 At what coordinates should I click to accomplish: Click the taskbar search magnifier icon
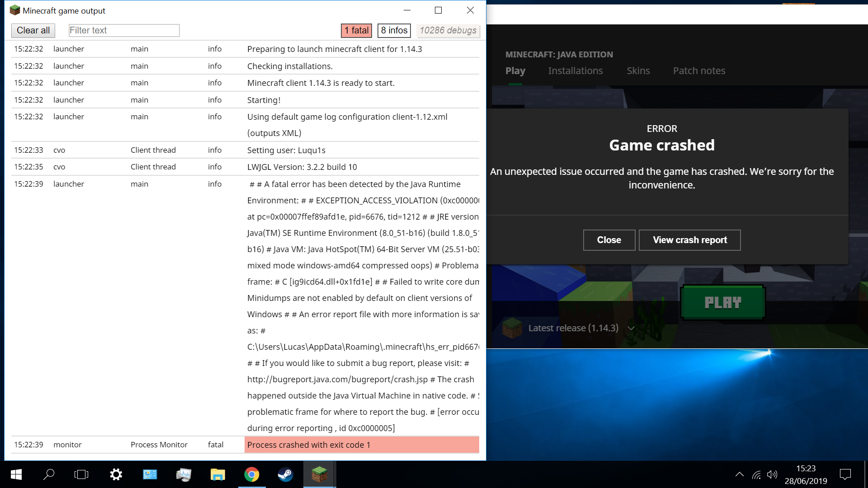click(x=49, y=474)
